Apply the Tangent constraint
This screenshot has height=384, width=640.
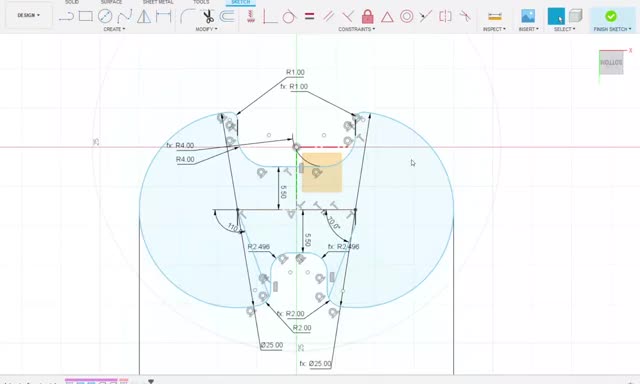[x=289, y=16]
